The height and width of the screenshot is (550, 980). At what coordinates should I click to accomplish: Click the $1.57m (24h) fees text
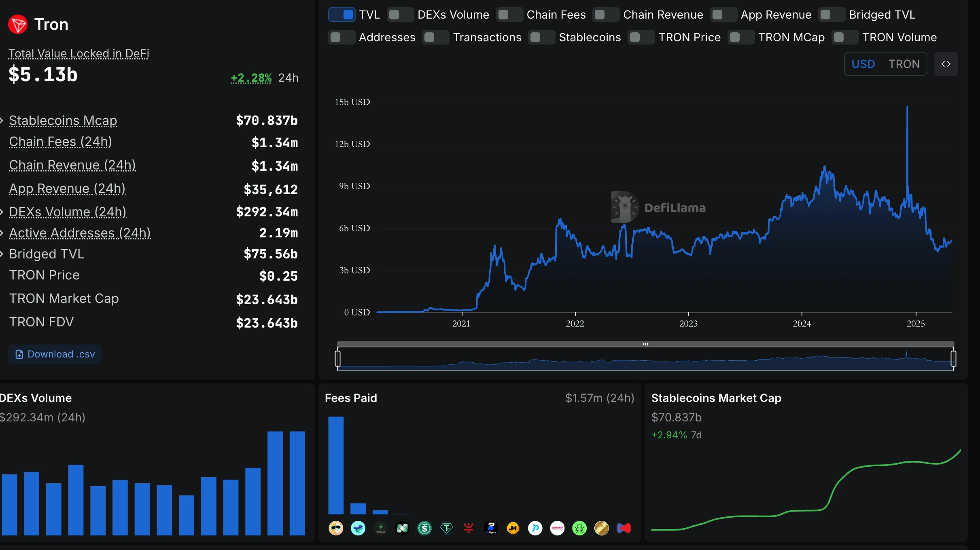(600, 398)
